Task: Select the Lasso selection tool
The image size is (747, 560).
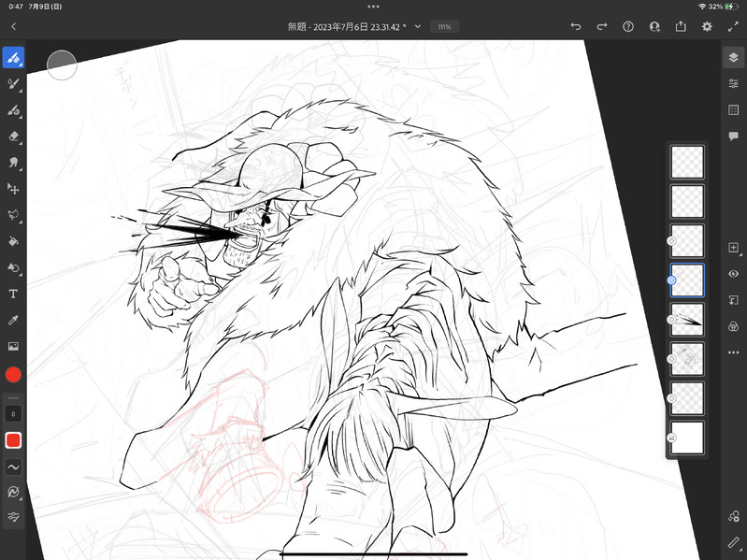Action: 13,215
